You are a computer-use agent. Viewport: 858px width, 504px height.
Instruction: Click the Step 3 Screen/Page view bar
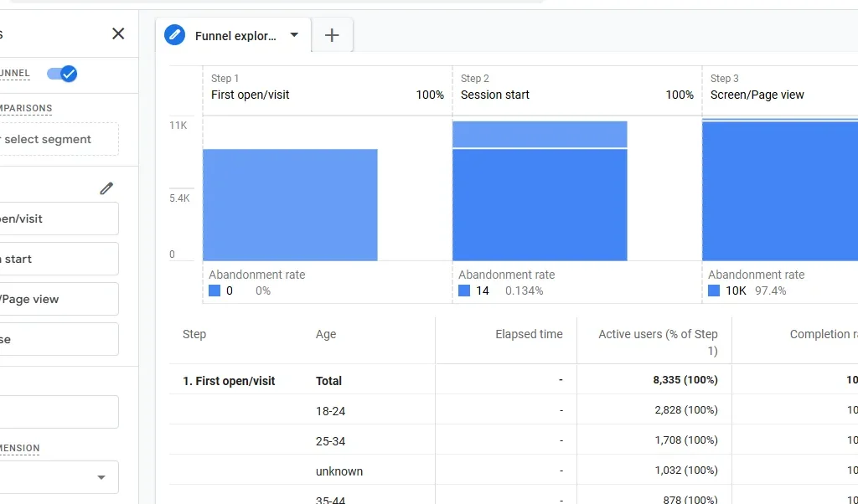click(780, 190)
